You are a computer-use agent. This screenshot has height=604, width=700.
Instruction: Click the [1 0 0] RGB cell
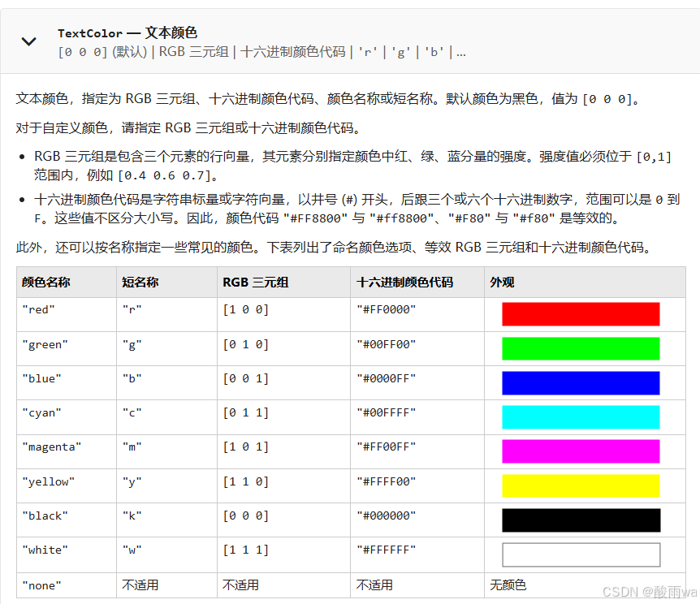(x=284, y=315)
